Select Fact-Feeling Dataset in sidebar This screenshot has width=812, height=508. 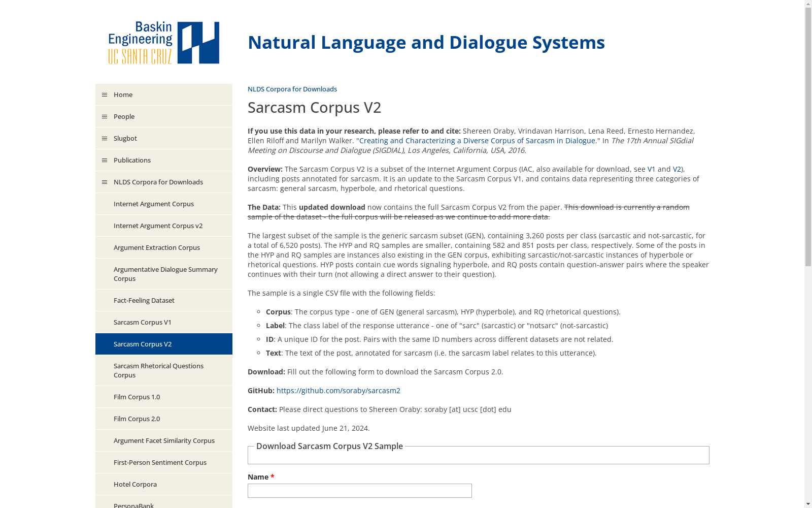click(164, 300)
